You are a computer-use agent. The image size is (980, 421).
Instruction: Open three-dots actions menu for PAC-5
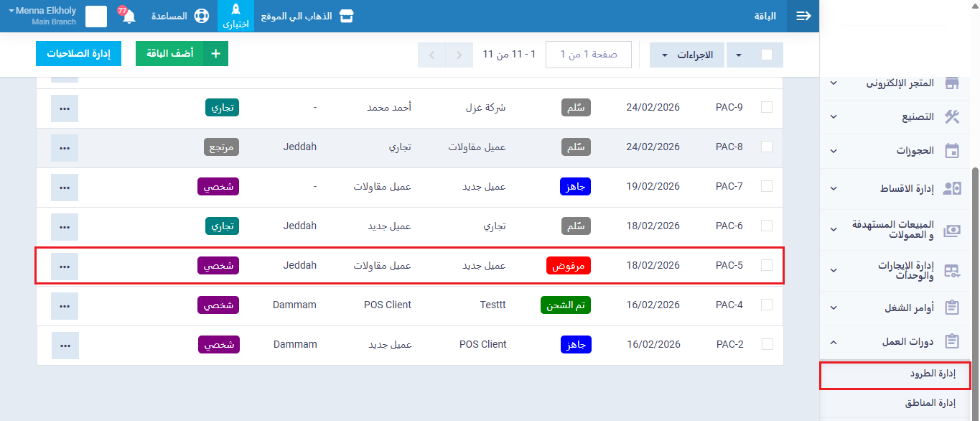pyautogui.click(x=65, y=266)
